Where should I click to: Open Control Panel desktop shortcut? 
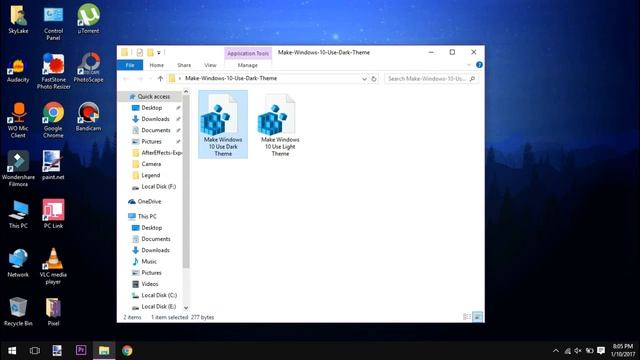[x=53, y=22]
